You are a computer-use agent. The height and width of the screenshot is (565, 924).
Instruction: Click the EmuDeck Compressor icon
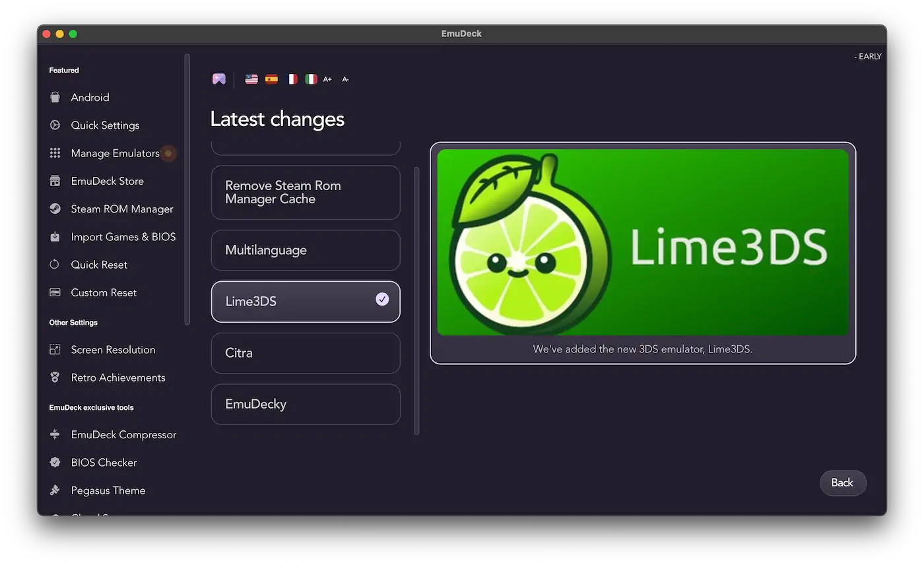55,434
